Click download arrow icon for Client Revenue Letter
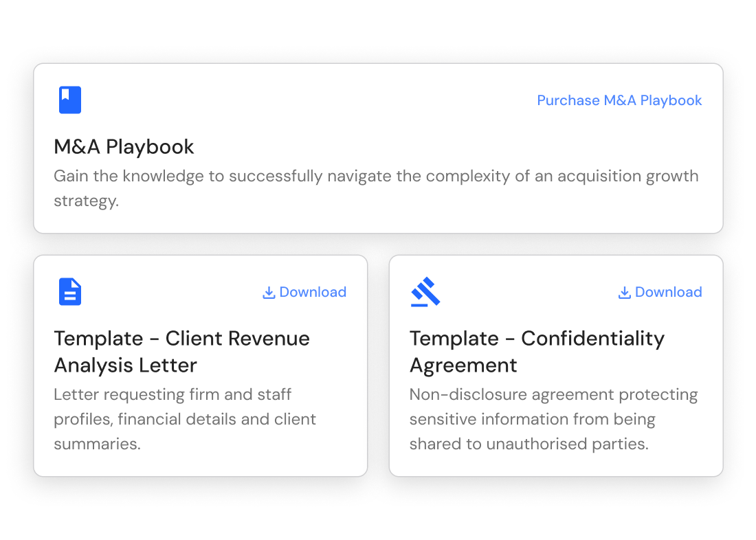This screenshot has height=540, width=756. click(269, 293)
